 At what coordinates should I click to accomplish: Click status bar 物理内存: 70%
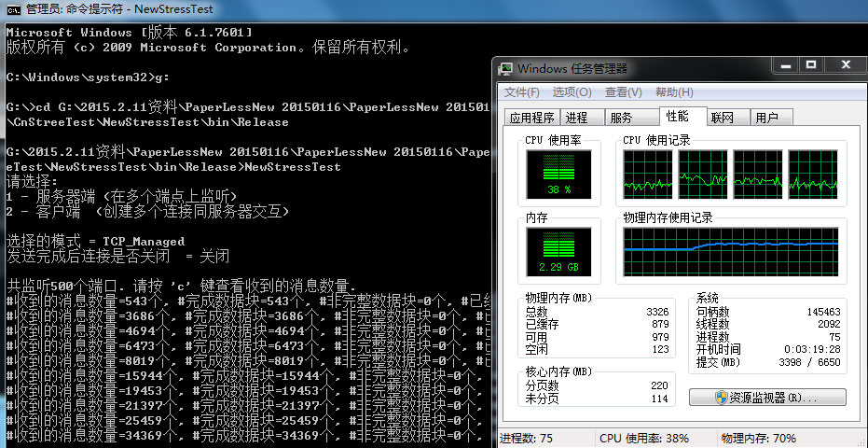pos(758,439)
